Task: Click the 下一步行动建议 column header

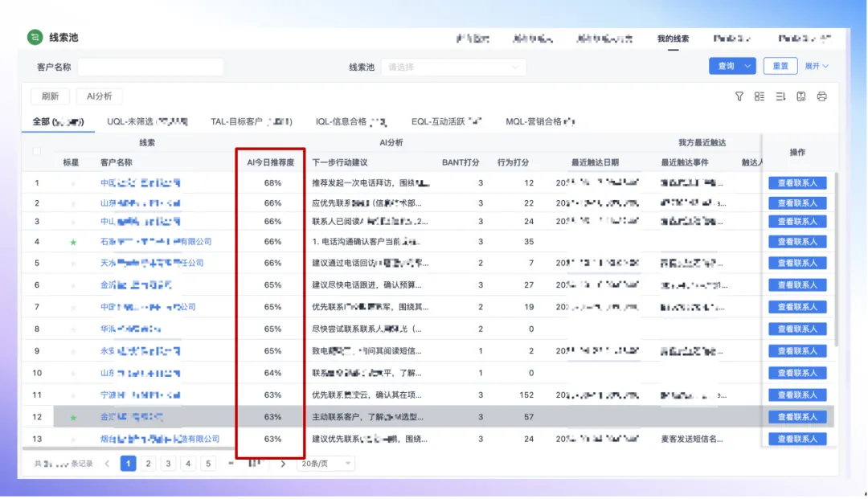Action: (x=340, y=162)
